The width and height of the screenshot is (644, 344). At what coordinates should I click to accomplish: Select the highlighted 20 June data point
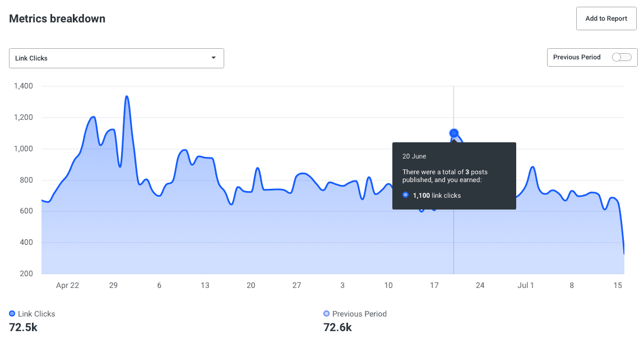(453, 133)
